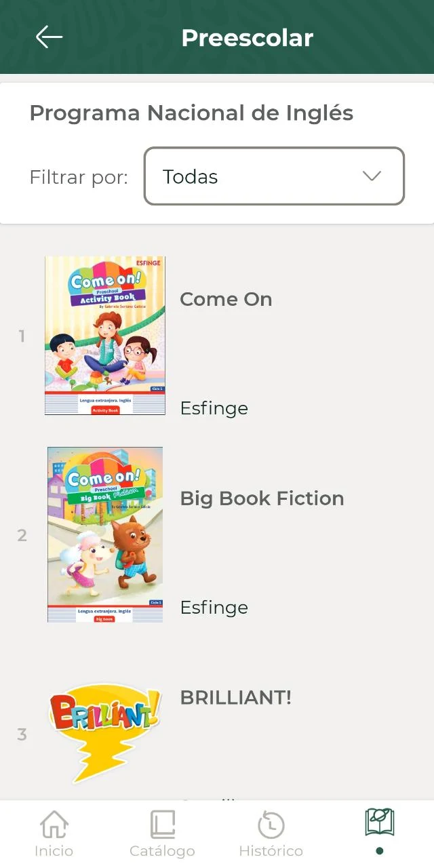434x868 pixels.
Task: Open the Big Book Fiction cover
Action: click(105, 534)
